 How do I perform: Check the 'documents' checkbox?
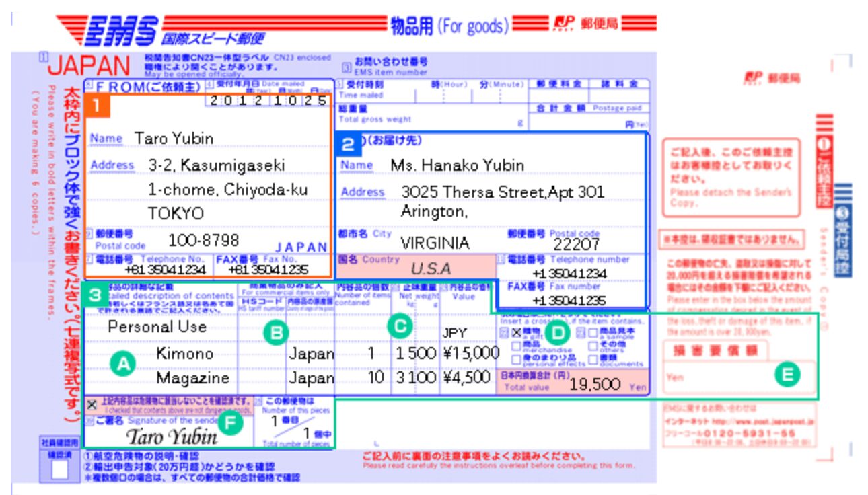[x=593, y=360]
